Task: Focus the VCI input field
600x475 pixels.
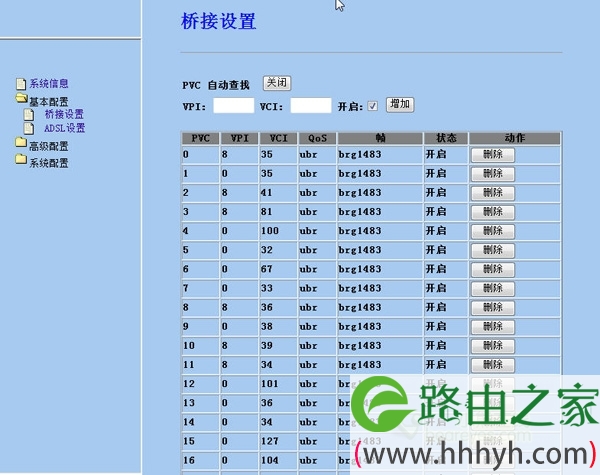Action: [x=311, y=106]
